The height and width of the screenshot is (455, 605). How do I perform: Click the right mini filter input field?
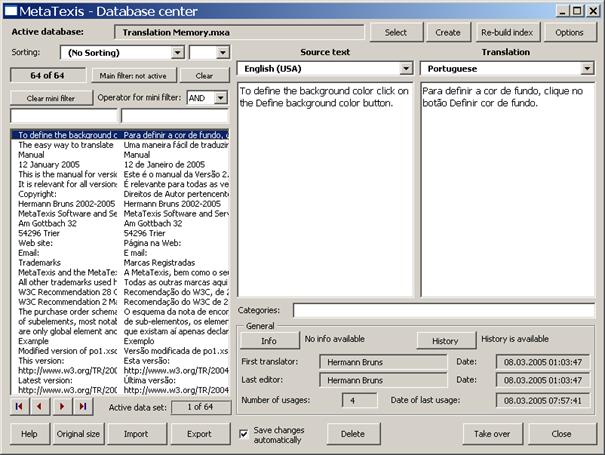pyautogui.click(x=175, y=116)
